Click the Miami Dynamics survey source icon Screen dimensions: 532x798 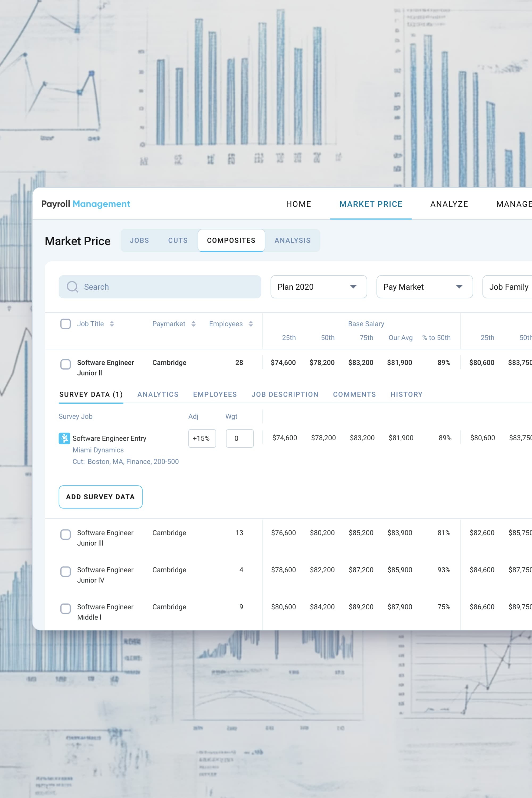click(64, 438)
